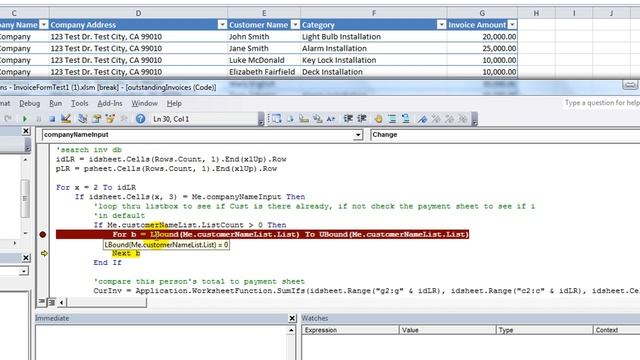Click Value column header in Watches
640x360 pixels.
(447, 330)
